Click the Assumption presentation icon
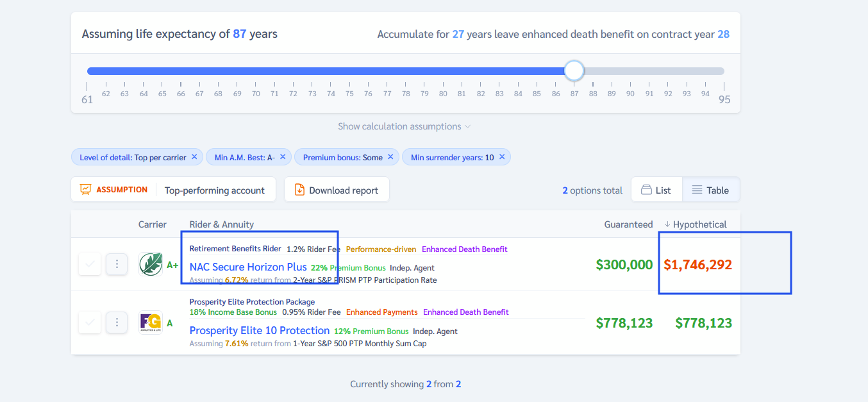The image size is (868, 402). (x=85, y=190)
